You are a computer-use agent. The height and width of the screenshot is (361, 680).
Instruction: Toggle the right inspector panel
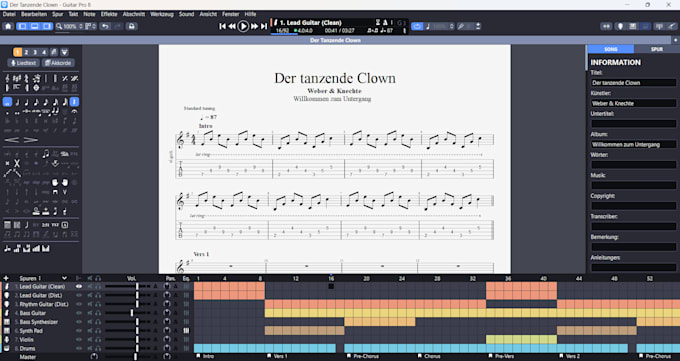(x=47, y=26)
